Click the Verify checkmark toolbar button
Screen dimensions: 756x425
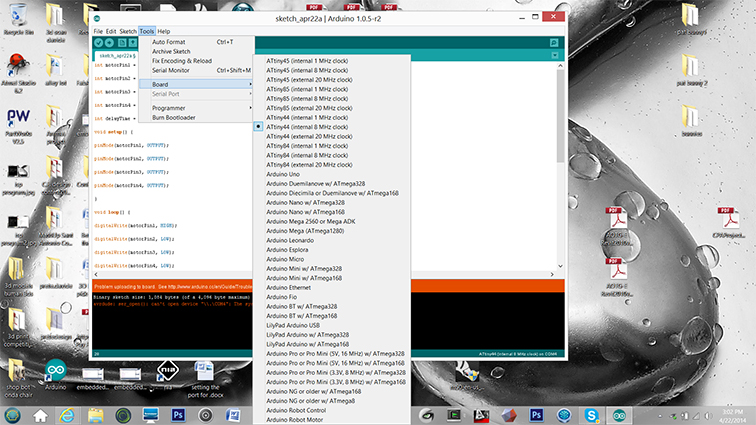[98, 43]
